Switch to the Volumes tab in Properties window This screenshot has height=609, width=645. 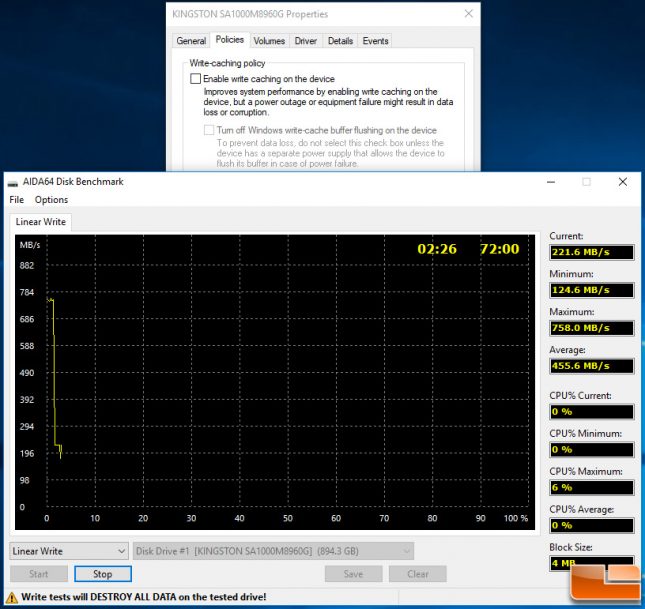point(269,41)
